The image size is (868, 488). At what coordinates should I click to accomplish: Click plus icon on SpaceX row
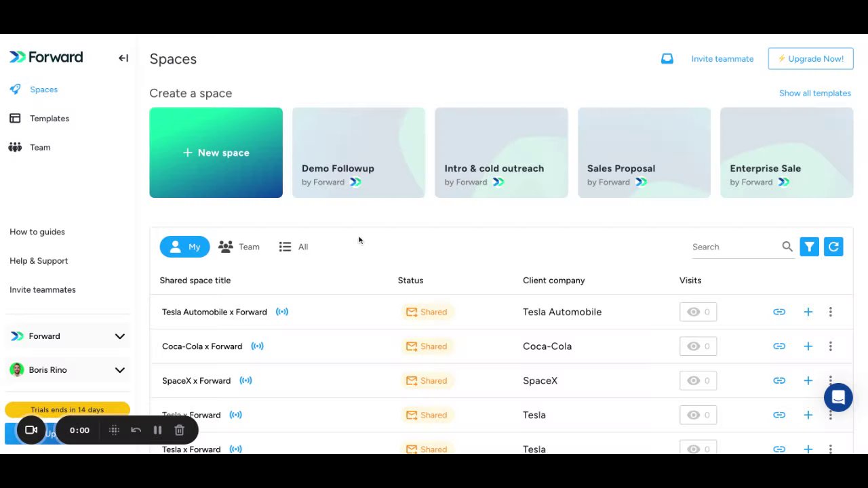pyautogui.click(x=808, y=381)
